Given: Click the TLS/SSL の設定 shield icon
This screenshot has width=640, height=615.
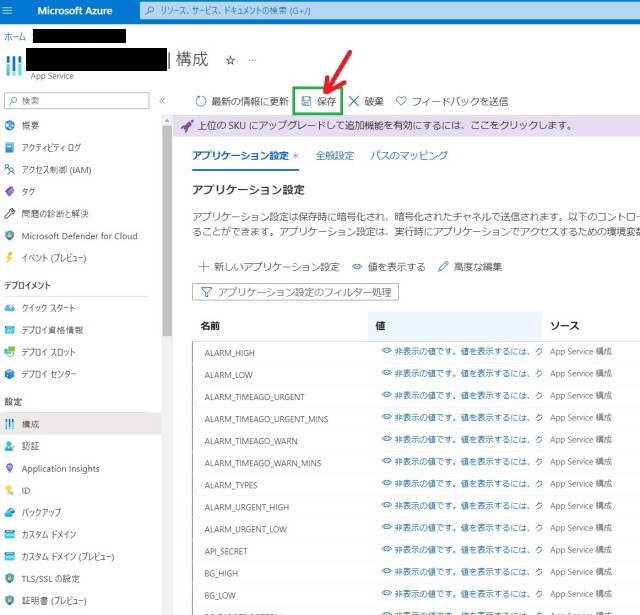Looking at the screenshot, I should click(x=9, y=578).
